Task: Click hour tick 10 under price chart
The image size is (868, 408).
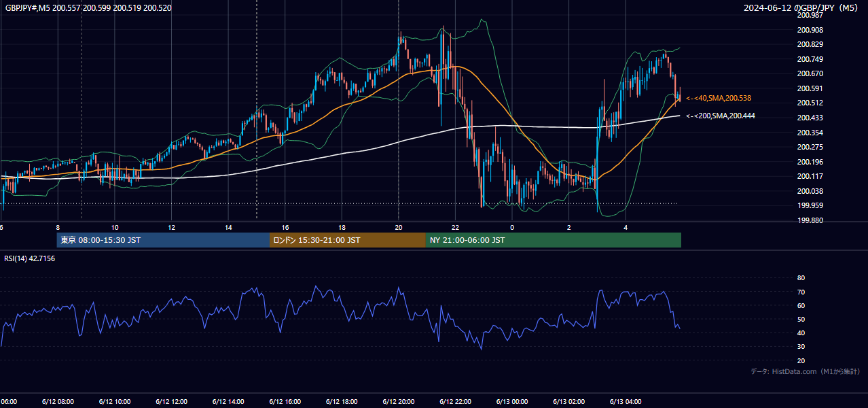Action: 115,227
